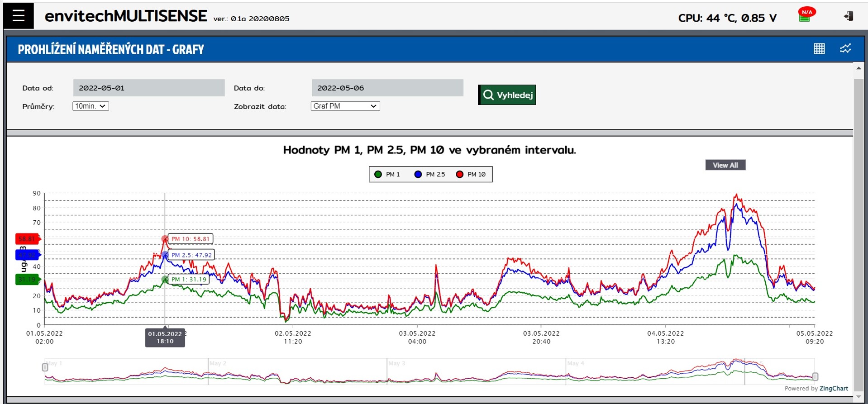Image resolution: width=868 pixels, height=404 pixels.
Task: Click x-axis label 05.05.2022 09:20
Action: pos(815,337)
